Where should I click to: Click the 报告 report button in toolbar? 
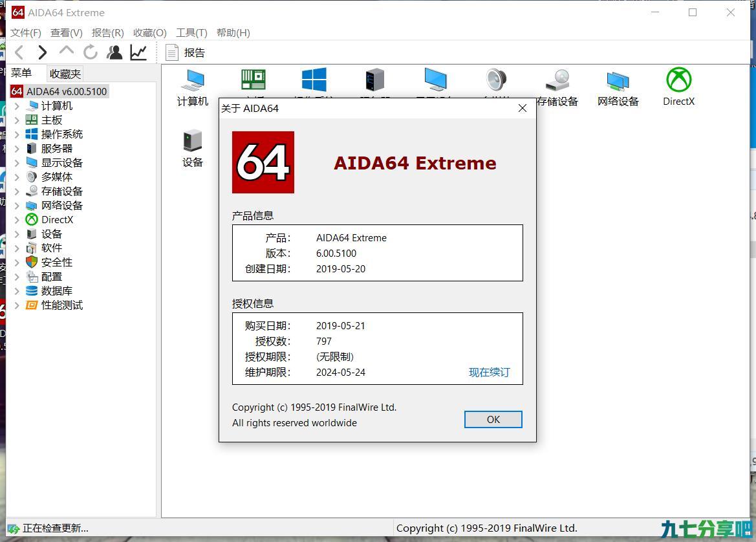coord(185,52)
